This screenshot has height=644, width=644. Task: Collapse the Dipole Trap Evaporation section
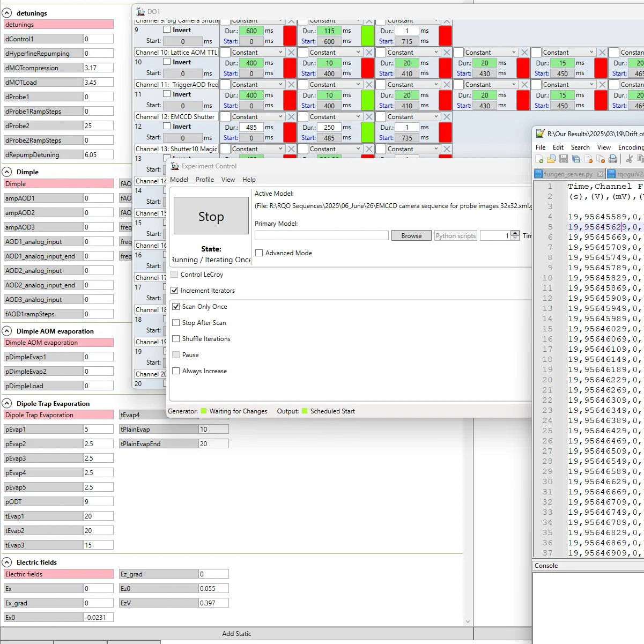pos(8,403)
